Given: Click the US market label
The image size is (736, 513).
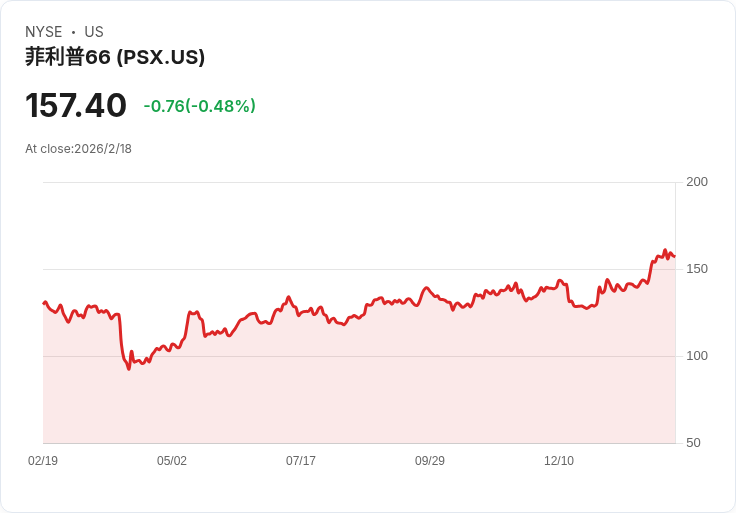Looking at the screenshot, I should coord(94,32).
